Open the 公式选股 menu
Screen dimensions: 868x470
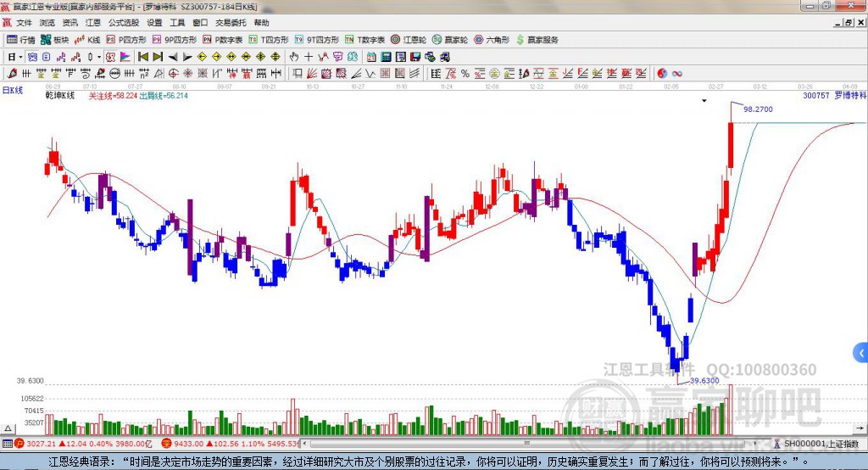point(124,23)
